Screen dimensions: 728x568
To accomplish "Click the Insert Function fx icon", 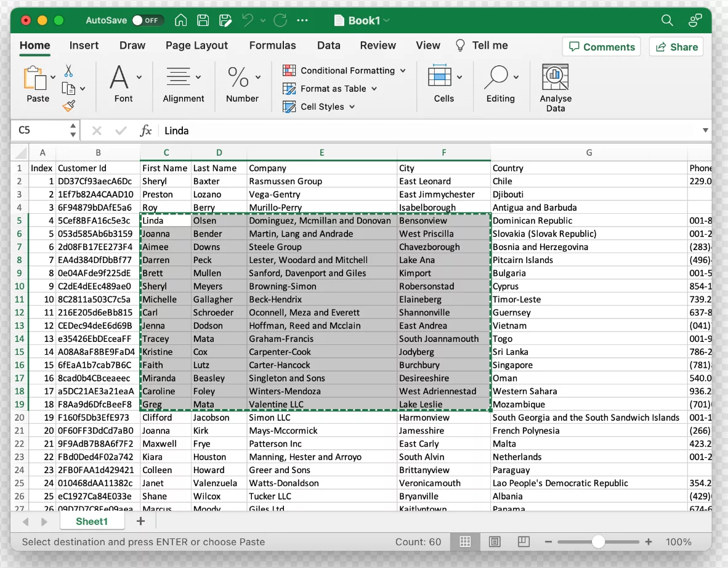I will [x=146, y=131].
